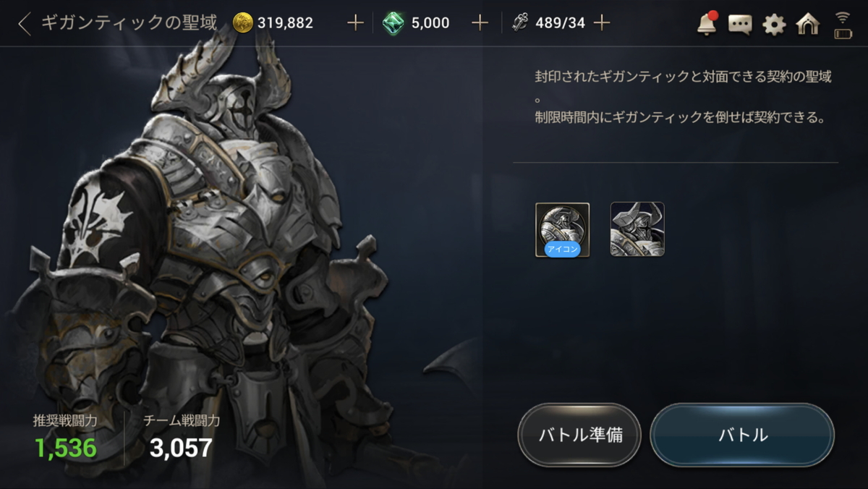The height and width of the screenshot is (489, 868).
Task: Select the reward thumbnail labeled アイコン
Action: click(562, 230)
